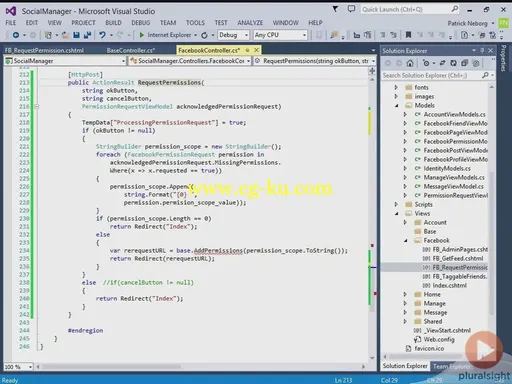Click the Quick Launch search magnifier icon
The width and height of the screenshot is (512, 384).
(455, 9)
